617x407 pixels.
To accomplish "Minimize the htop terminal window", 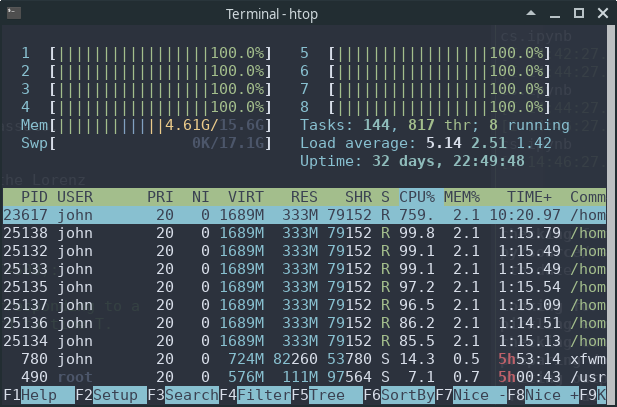I will tap(555, 16).
